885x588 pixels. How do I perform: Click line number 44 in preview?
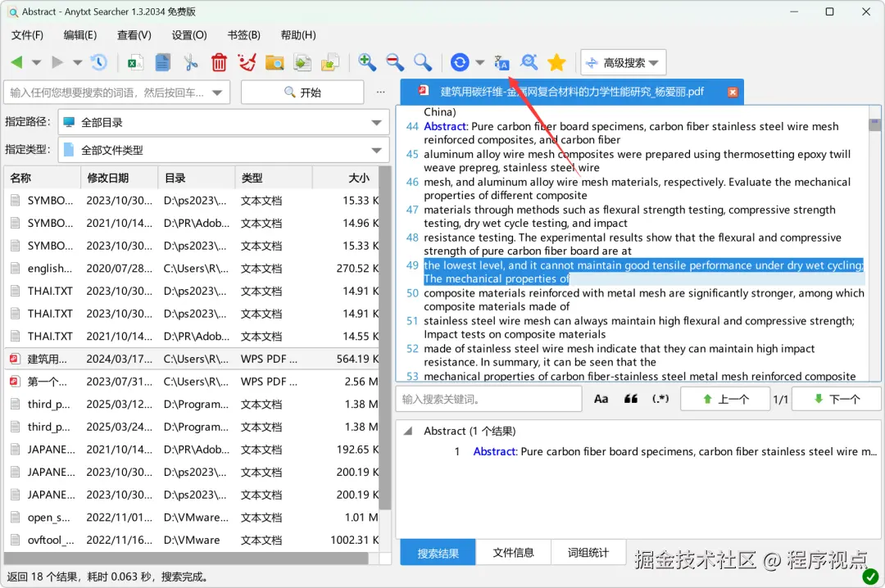point(412,126)
